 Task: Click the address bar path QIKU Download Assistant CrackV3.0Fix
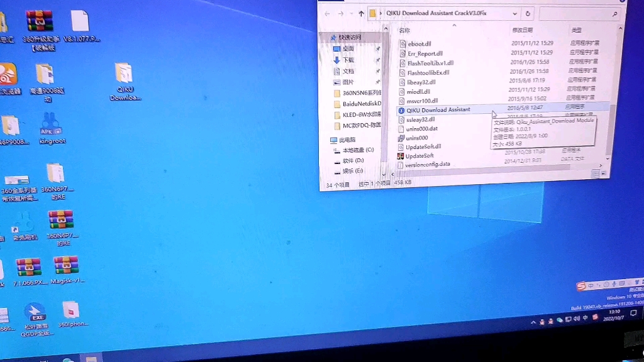[436, 13]
